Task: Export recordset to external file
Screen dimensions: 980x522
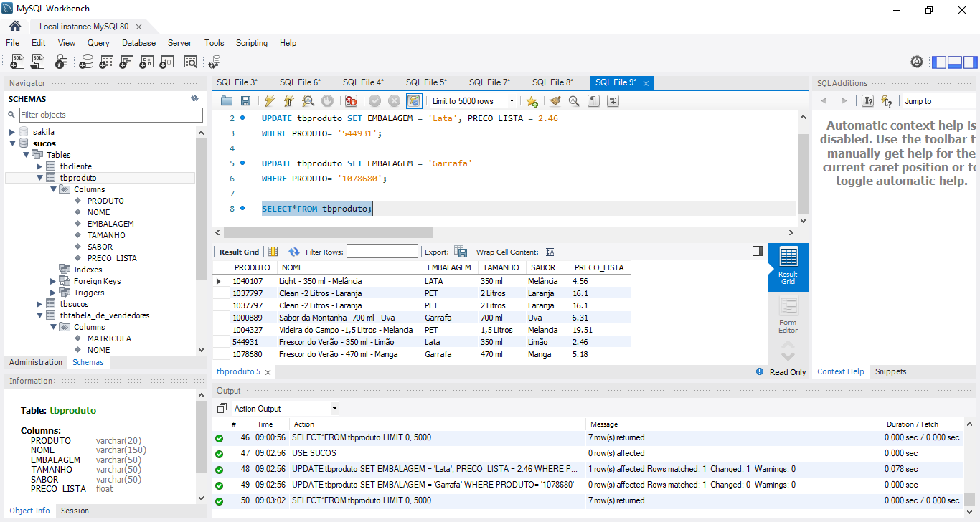Action: coord(461,252)
